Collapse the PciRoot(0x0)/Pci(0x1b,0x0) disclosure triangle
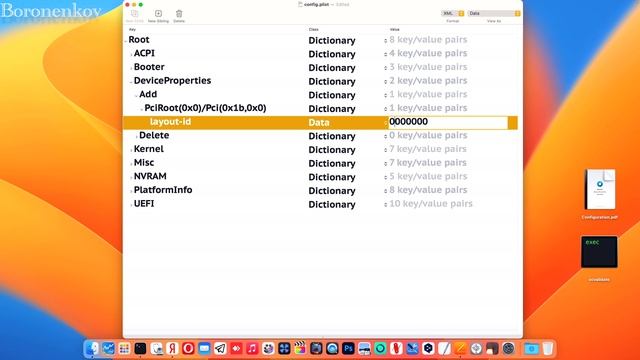The image size is (640, 360). point(142,109)
